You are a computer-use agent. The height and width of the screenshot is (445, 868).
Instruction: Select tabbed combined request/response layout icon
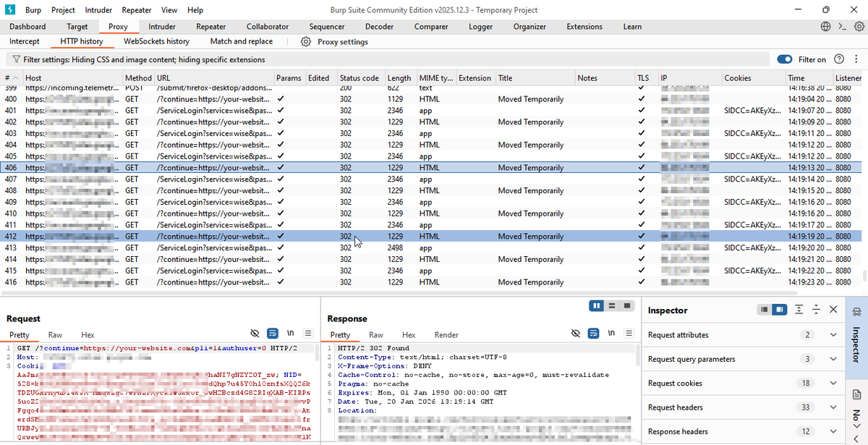click(x=627, y=306)
